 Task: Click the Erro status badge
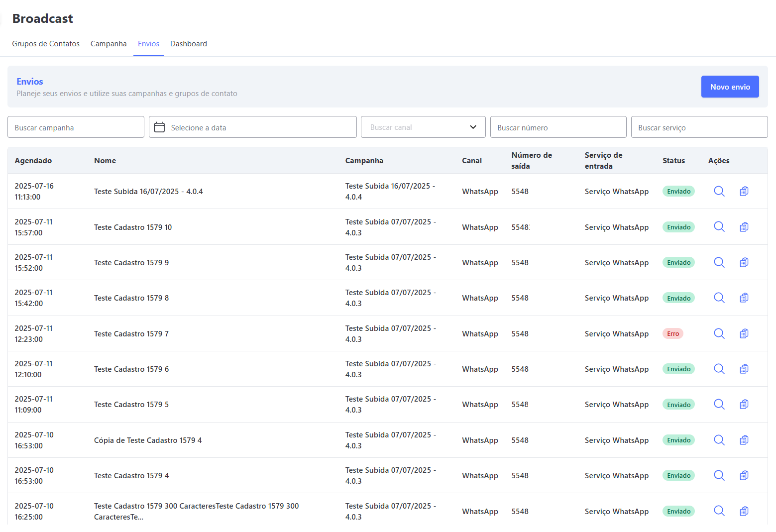[x=673, y=333]
